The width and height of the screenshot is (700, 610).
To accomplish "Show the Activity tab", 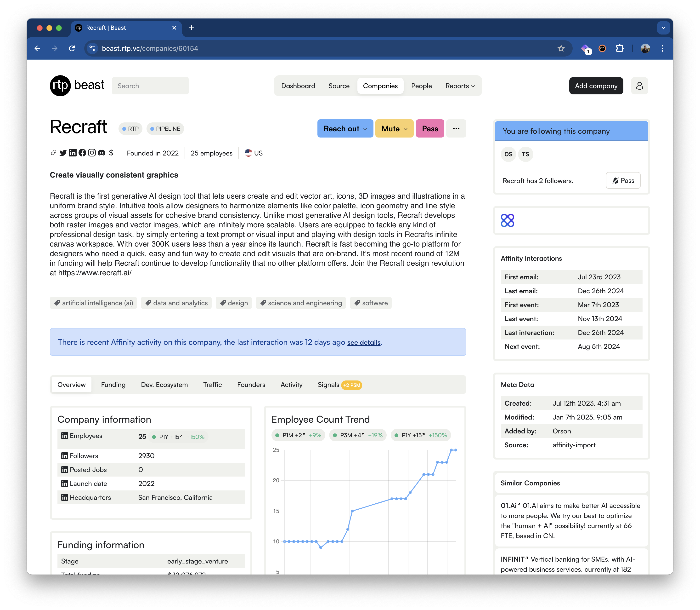I will pos(291,384).
